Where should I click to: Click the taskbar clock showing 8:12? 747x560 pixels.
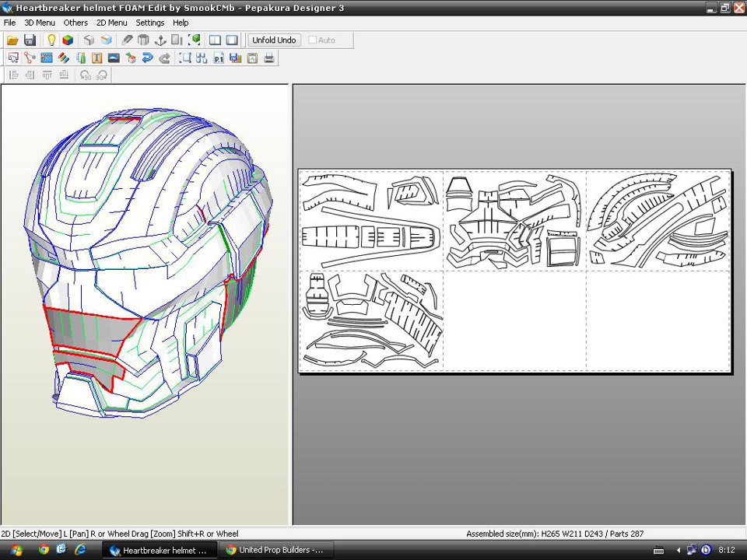point(727,551)
